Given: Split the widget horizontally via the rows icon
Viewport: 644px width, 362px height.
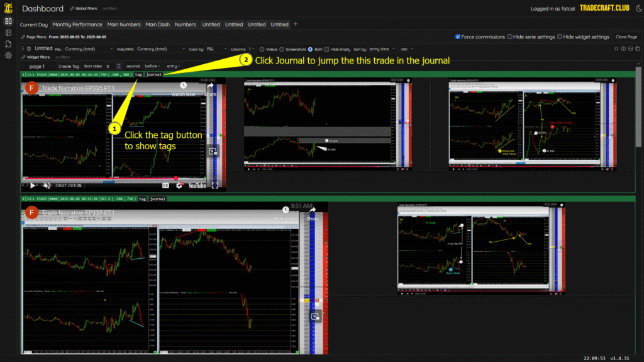Looking at the screenshot, I should [x=630, y=49].
